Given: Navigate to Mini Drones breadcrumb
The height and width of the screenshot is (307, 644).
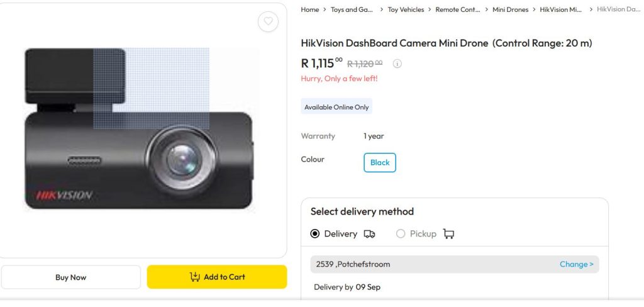Looking at the screenshot, I should tap(510, 9).
